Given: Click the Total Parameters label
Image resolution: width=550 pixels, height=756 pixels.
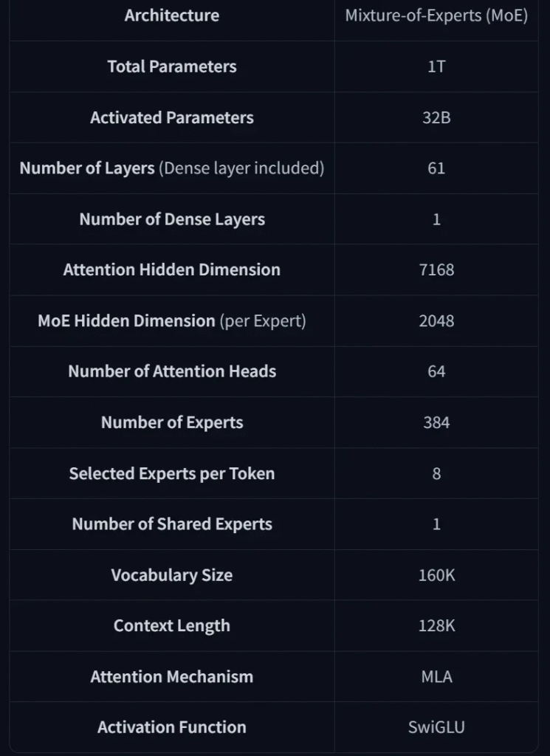Looking at the screenshot, I should click(171, 66).
